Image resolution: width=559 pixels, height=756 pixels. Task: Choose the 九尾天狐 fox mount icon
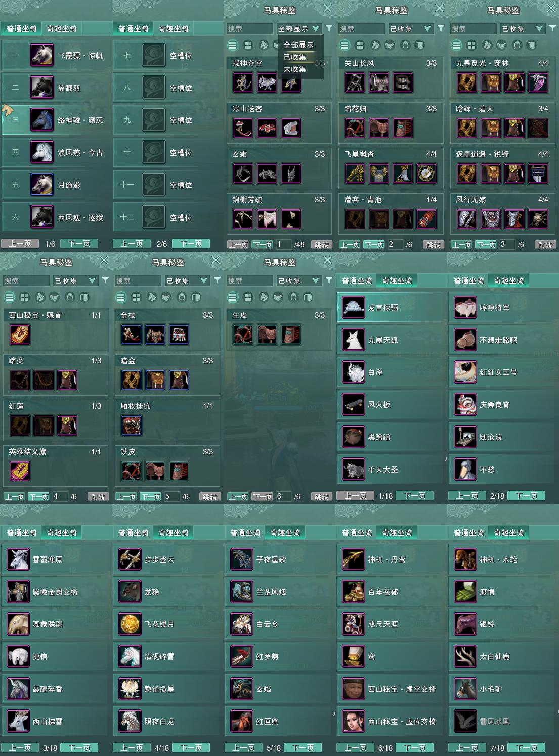pyautogui.click(x=354, y=340)
